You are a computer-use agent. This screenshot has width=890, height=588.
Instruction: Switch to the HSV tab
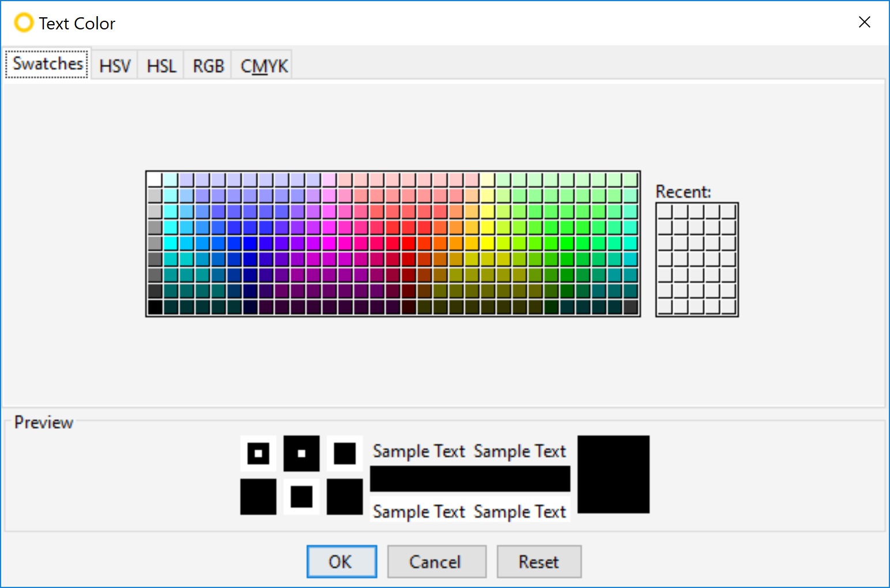[x=114, y=65]
